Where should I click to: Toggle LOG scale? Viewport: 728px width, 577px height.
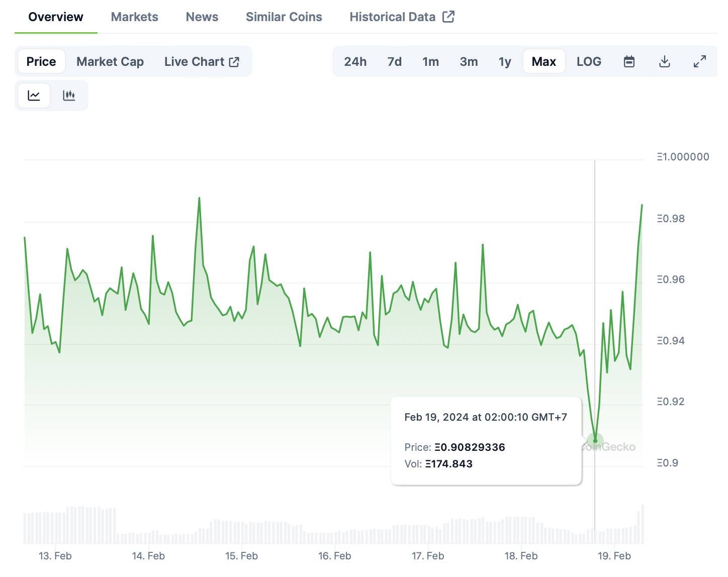[x=589, y=62]
